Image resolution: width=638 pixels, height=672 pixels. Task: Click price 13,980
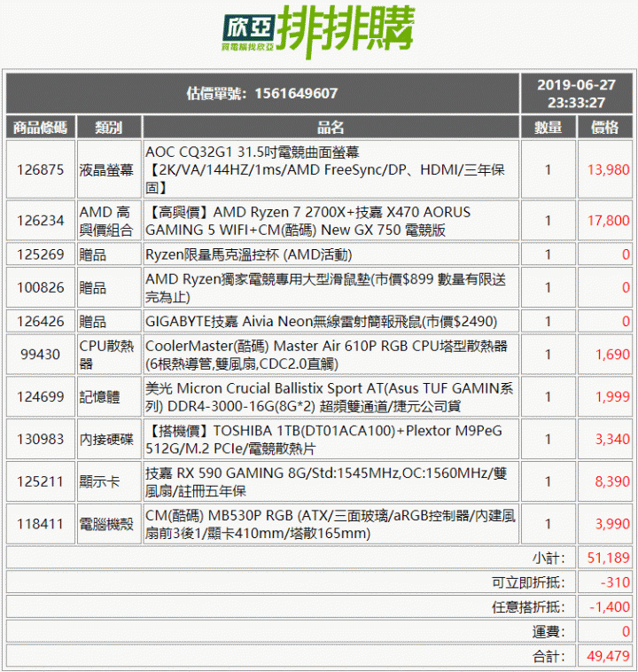tap(608, 169)
